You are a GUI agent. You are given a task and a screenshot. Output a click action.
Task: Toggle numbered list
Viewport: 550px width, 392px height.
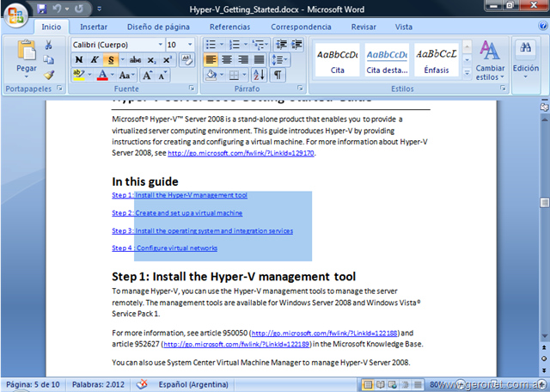235,45
